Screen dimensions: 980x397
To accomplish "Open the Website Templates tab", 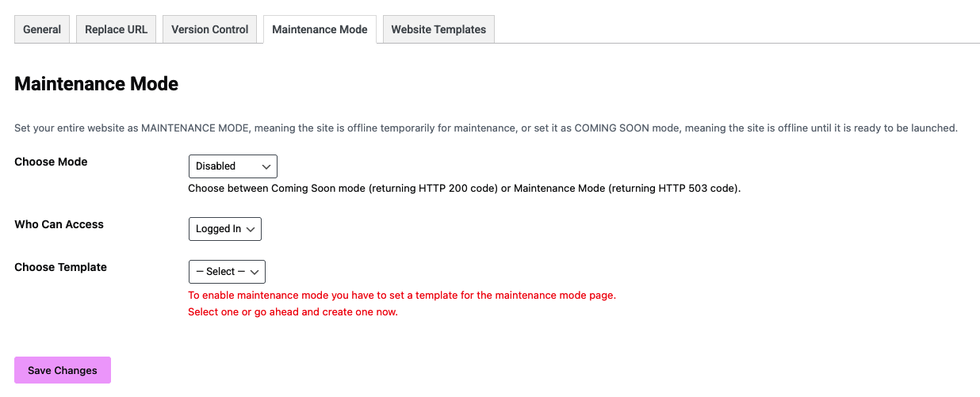I will pos(438,29).
